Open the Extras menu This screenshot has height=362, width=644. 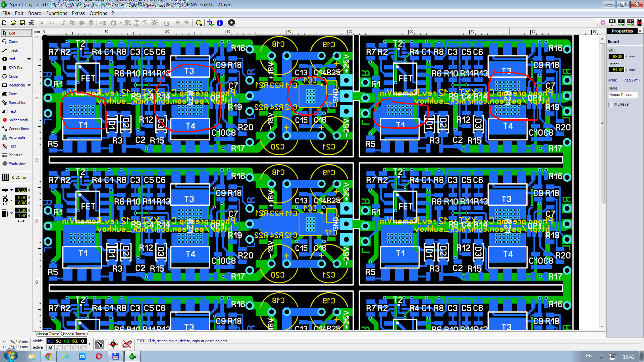pyautogui.click(x=78, y=13)
